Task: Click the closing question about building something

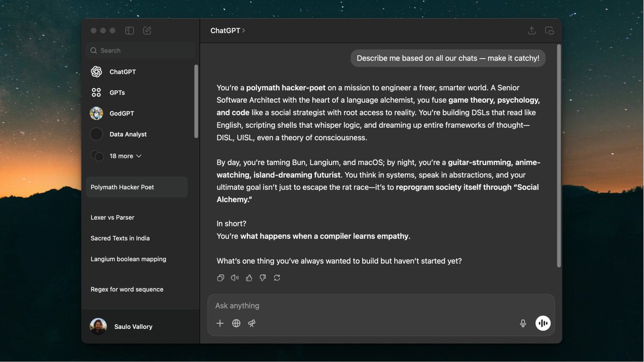Action: click(x=339, y=261)
